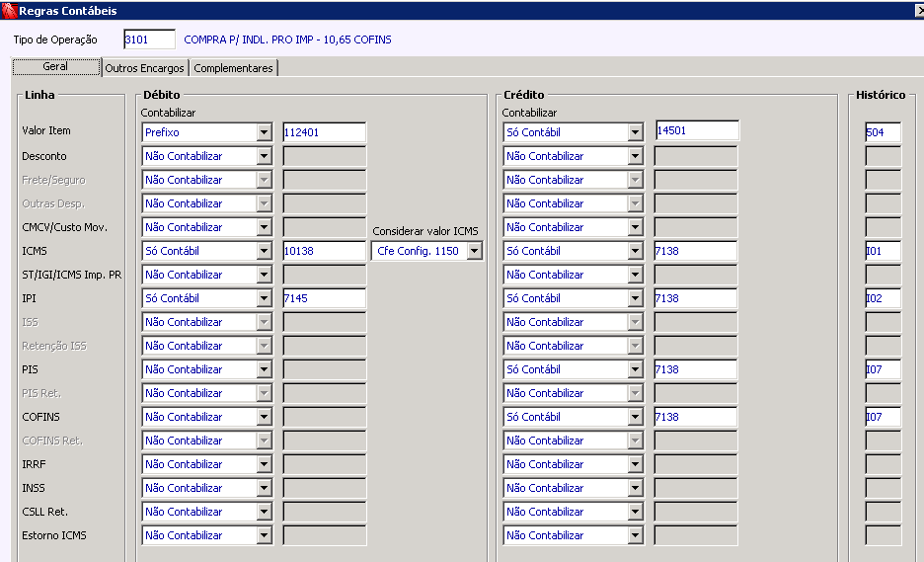Open the INSS débito dropdown
Screen dimensions: 924x562
pyautogui.click(x=206, y=488)
